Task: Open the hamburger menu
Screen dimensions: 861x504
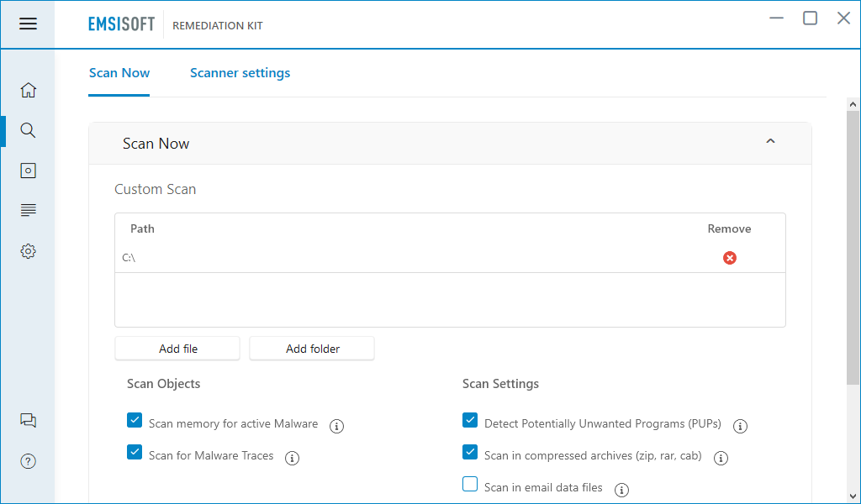Action: (28, 24)
